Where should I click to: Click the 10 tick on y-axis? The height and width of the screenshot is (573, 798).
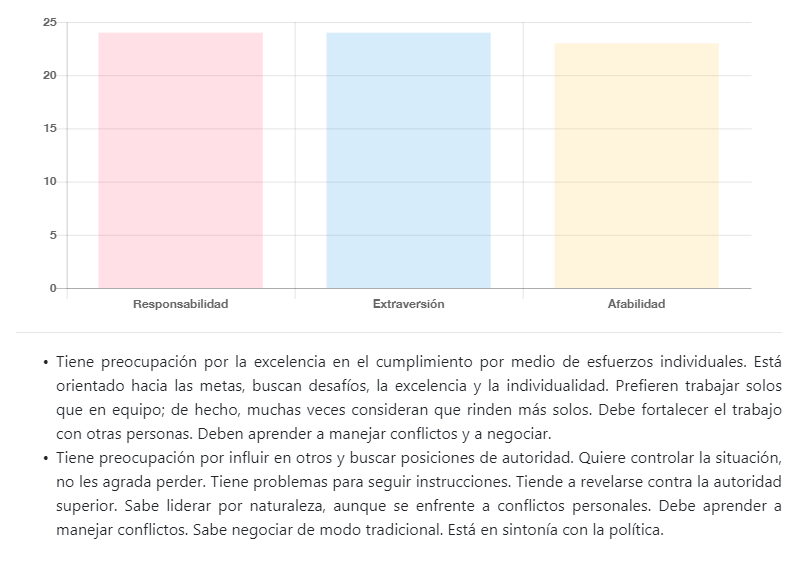pyautogui.click(x=50, y=182)
